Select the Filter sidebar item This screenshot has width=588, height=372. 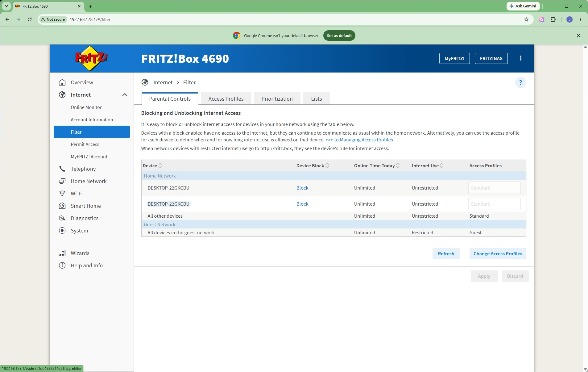coord(92,132)
